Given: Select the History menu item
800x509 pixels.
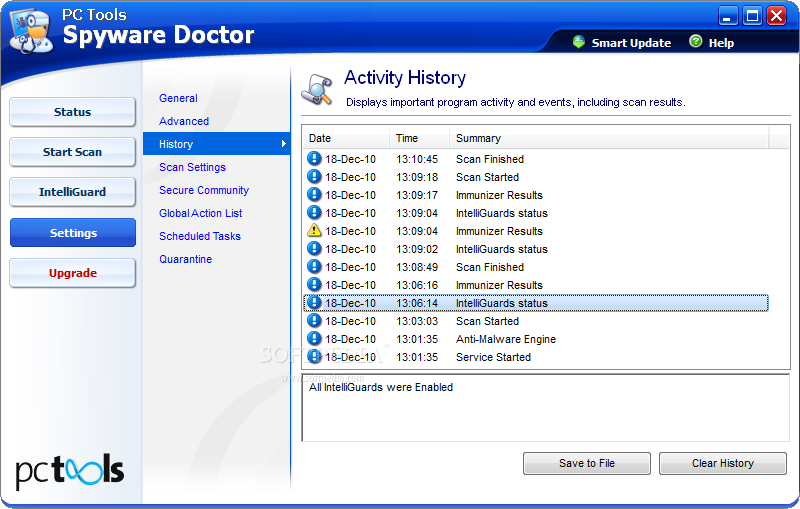Looking at the screenshot, I should tap(216, 144).
